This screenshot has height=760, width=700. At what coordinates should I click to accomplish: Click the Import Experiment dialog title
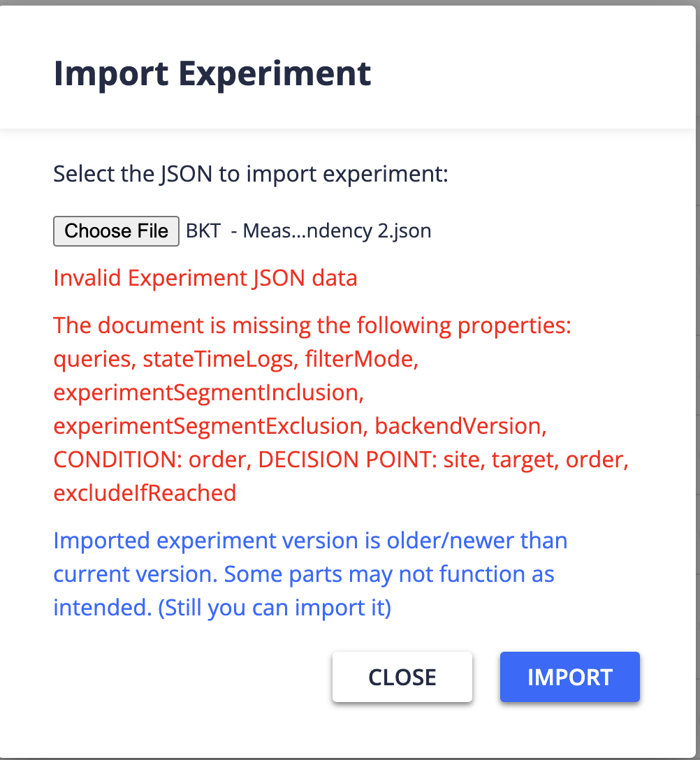pyautogui.click(x=212, y=73)
